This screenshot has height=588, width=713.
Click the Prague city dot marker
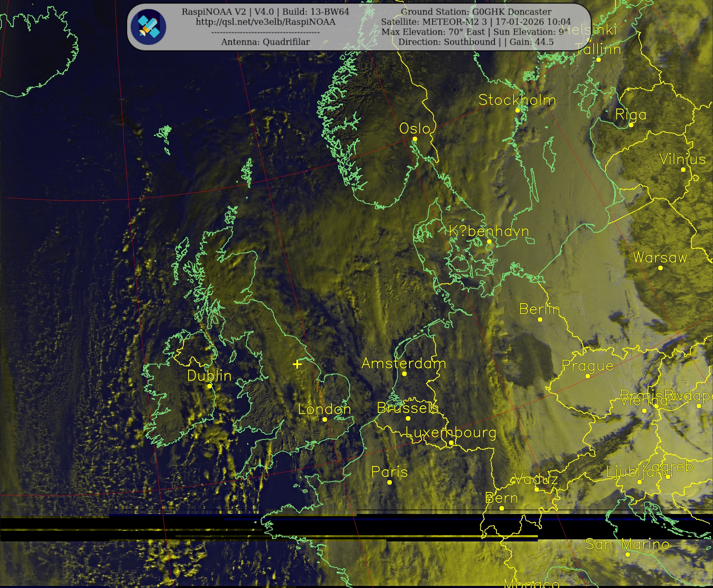tap(588, 376)
